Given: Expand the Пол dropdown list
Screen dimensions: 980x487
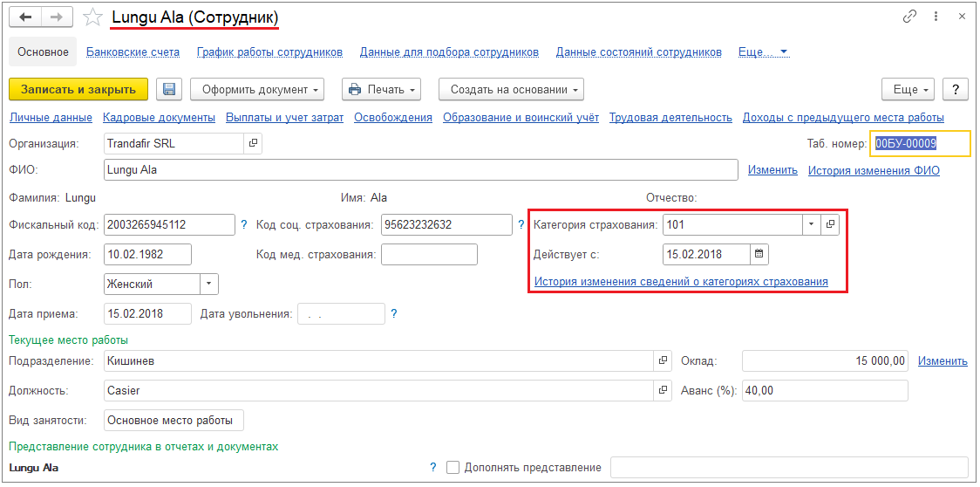Looking at the screenshot, I should tap(208, 284).
